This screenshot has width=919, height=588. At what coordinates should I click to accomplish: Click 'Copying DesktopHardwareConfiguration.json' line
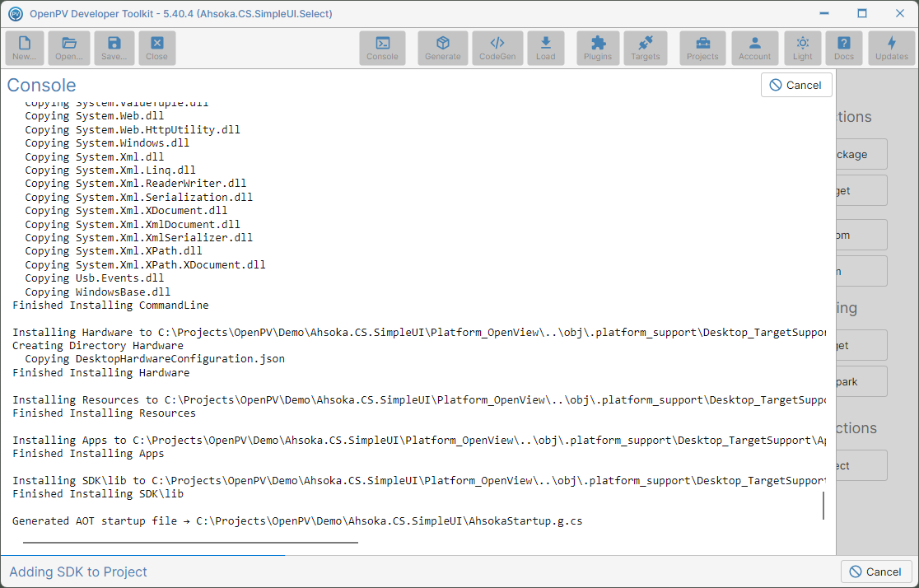[155, 359]
